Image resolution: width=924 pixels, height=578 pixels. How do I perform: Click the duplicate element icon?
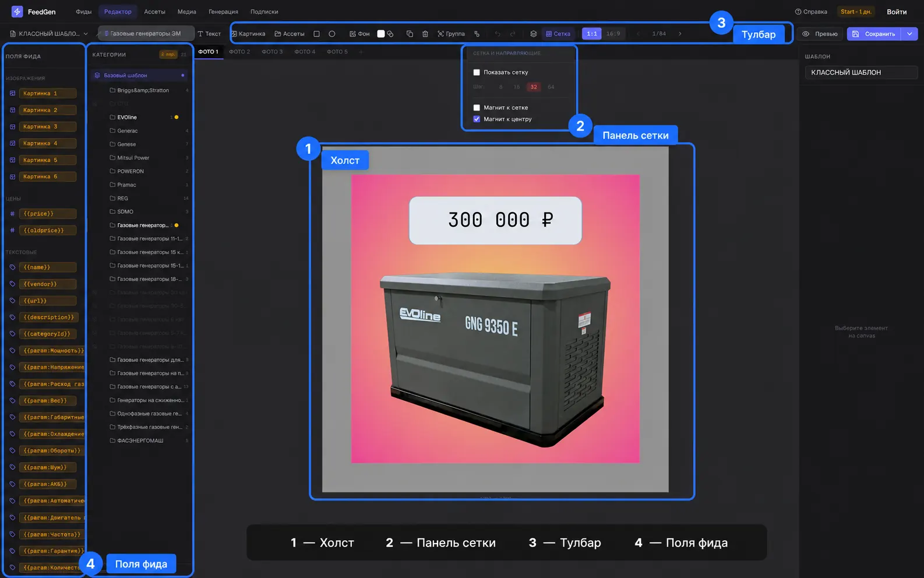point(410,34)
